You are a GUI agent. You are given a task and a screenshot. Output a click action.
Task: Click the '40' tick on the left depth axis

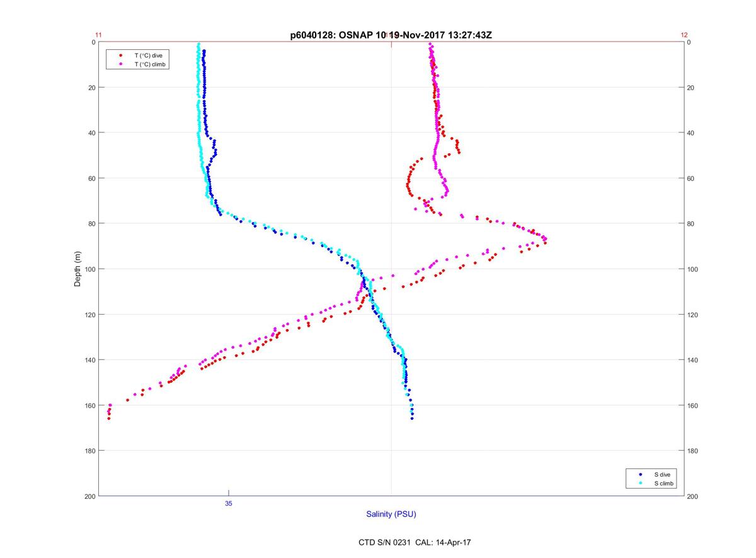click(91, 133)
